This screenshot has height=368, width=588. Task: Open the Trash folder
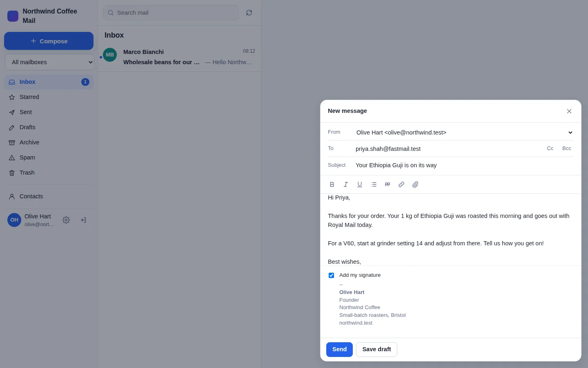(49, 173)
